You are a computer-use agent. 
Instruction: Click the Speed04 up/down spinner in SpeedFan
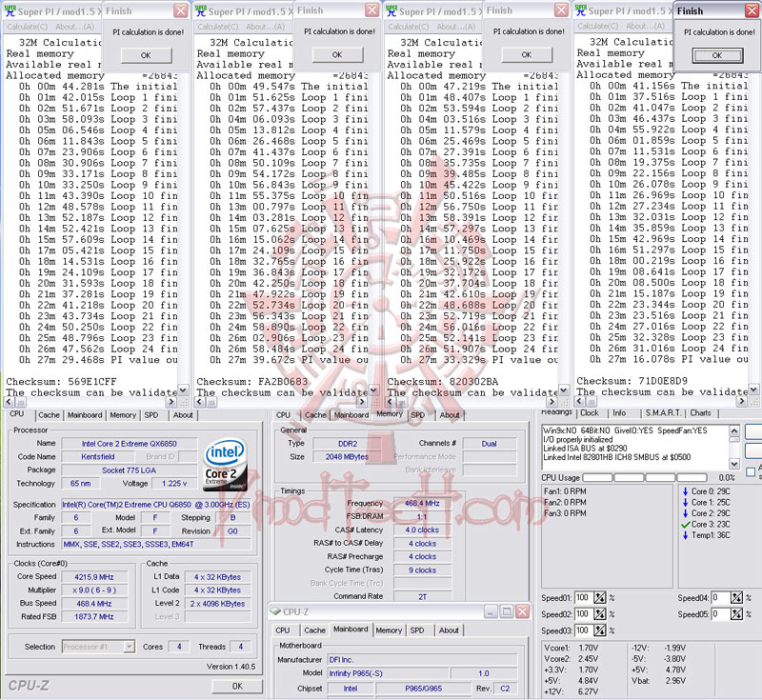pos(736,598)
